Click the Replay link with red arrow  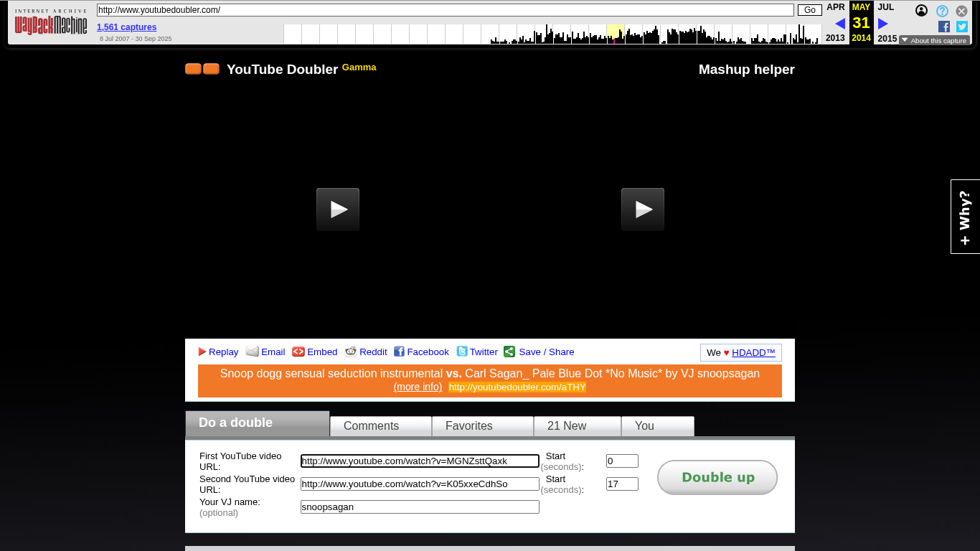tap(218, 352)
